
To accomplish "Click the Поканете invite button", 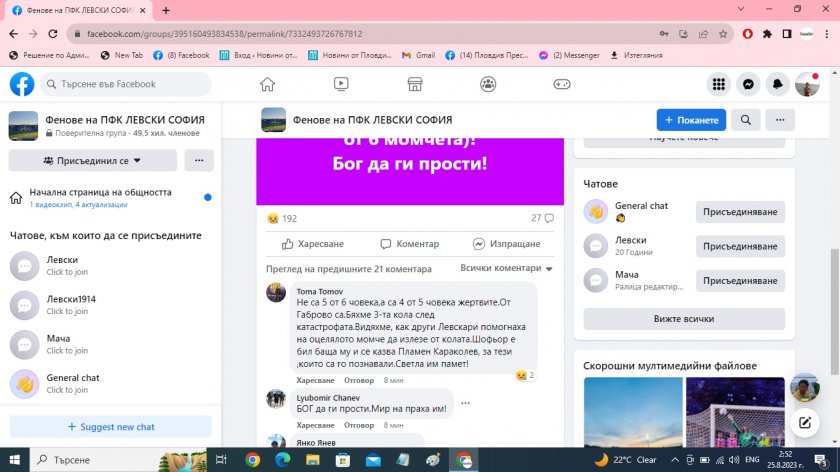I will tap(691, 120).
